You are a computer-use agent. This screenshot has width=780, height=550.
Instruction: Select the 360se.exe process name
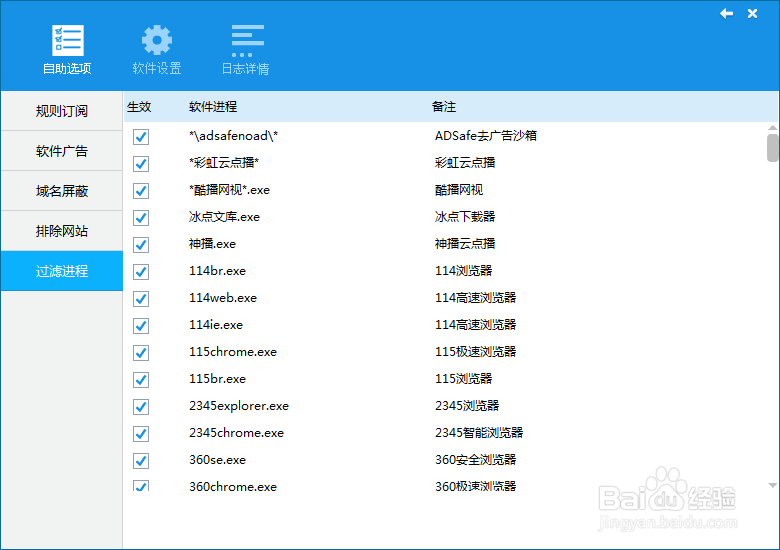(x=217, y=460)
